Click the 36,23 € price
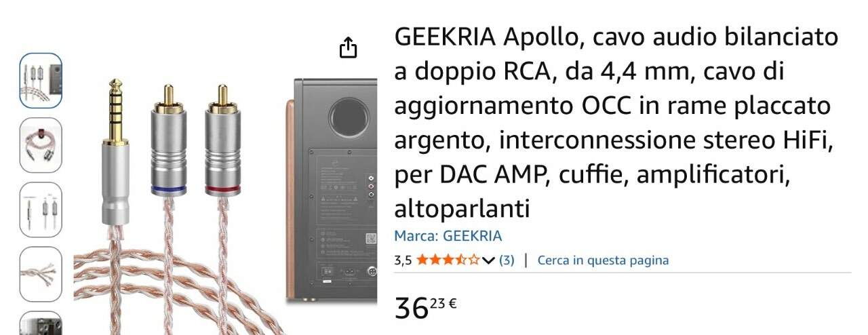Image resolution: width=868 pixels, height=335 pixels. coord(425,308)
